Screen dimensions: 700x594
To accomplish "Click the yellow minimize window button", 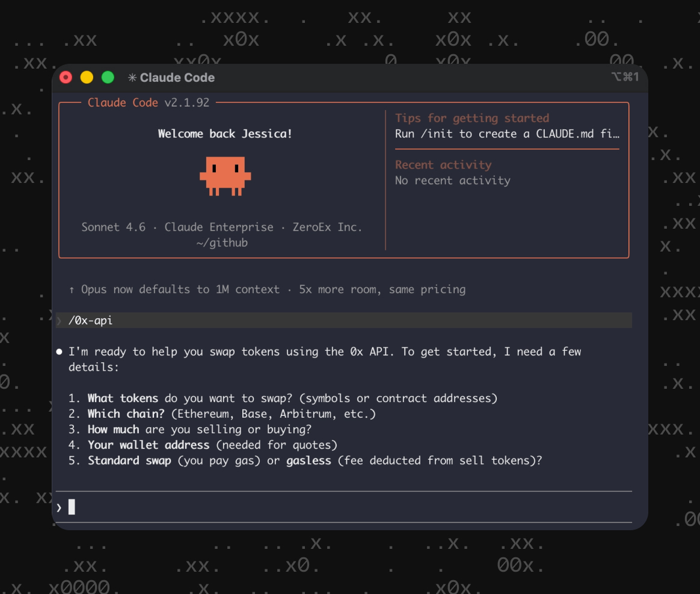I will 87,77.
